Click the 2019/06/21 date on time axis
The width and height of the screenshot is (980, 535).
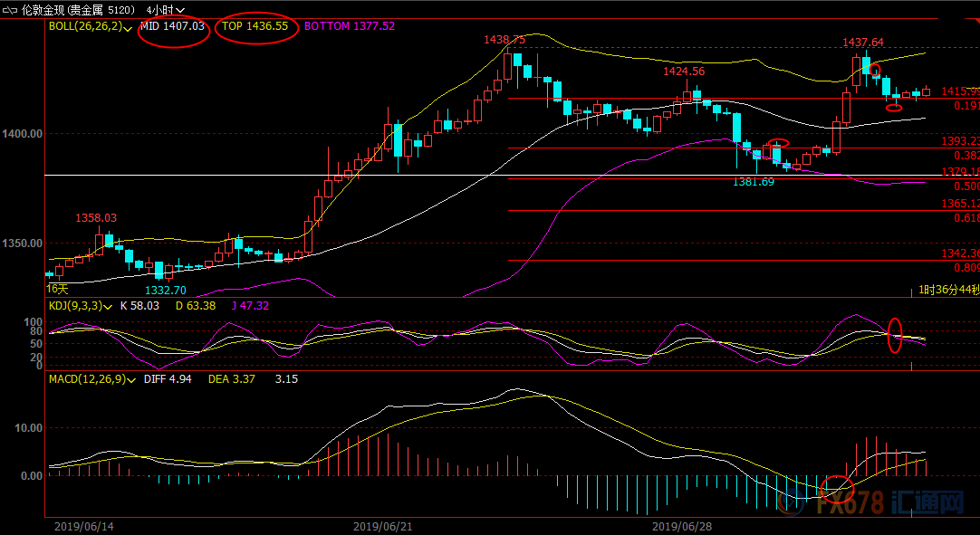[x=382, y=526]
